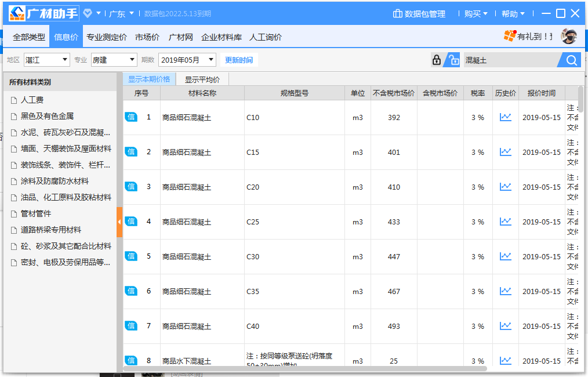Click the 报价时间 column header
Screen dimensions: 588x377
tap(541, 93)
